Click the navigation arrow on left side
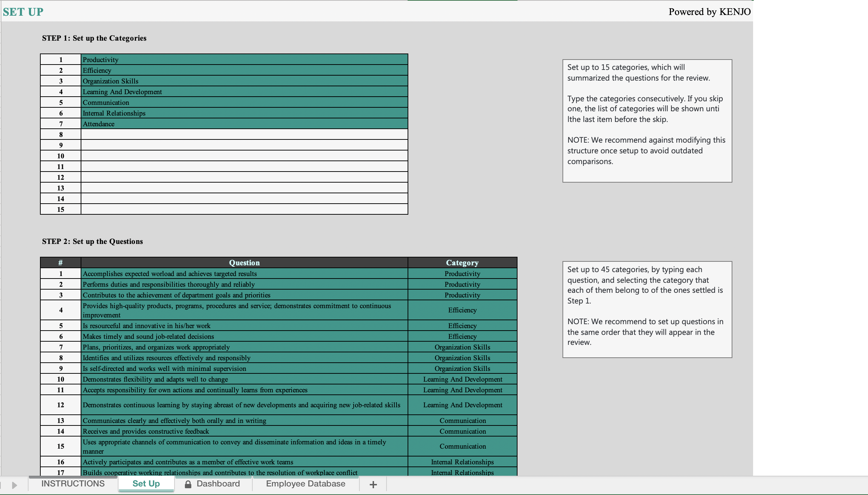Viewport: 868px width, 495px height. click(14, 483)
